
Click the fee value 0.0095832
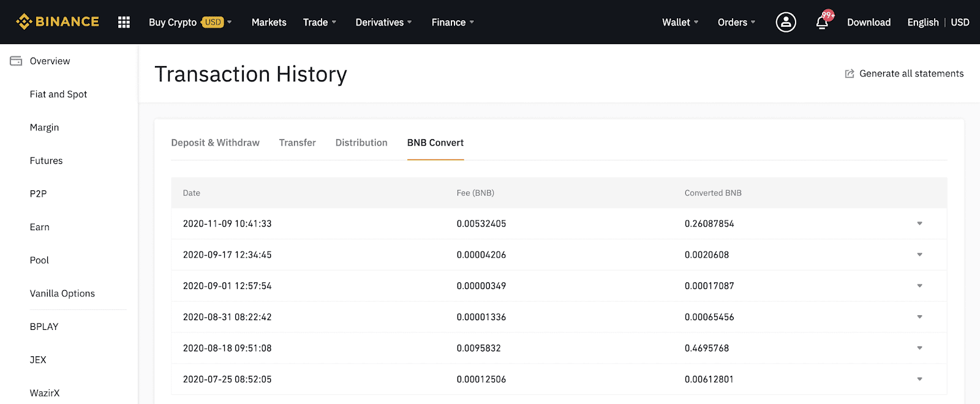coord(478,348)
